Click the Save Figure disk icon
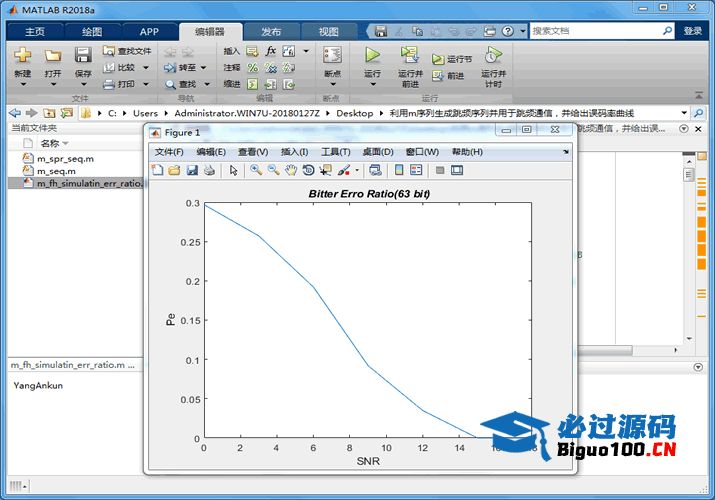This screenshot has width=715, height=500. click(192, 170)
